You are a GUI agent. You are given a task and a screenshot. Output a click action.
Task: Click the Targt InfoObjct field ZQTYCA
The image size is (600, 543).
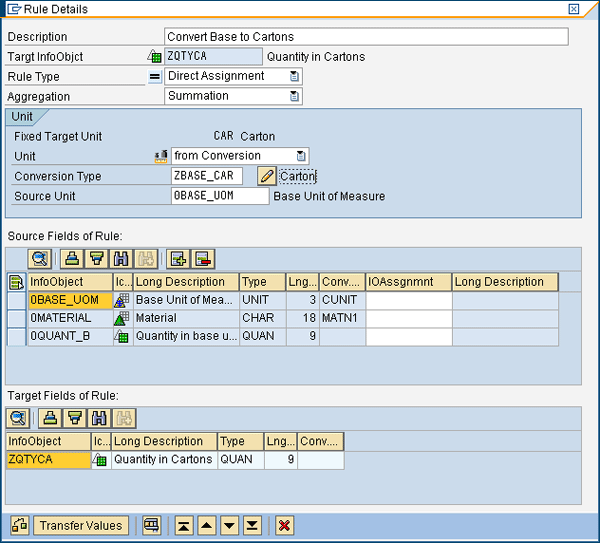click(x=213, y=56)
